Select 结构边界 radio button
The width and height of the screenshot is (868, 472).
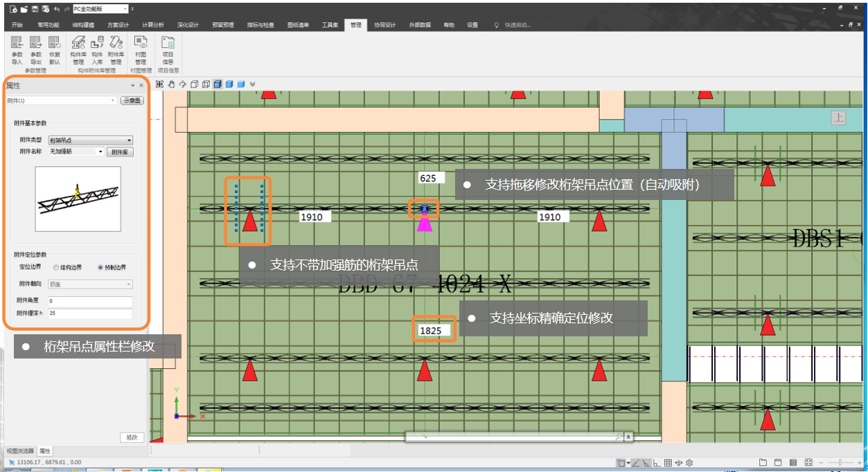pos(56,267)
